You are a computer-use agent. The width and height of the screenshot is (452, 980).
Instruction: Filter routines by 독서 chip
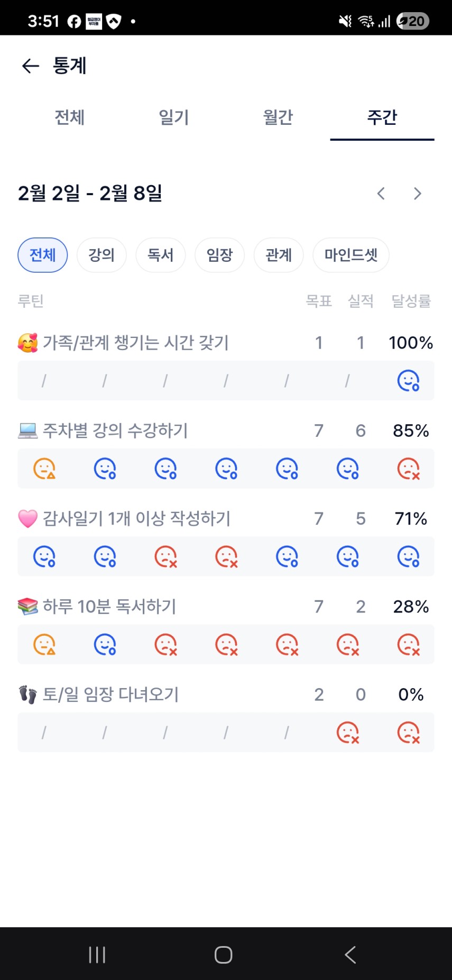[161, 255]
